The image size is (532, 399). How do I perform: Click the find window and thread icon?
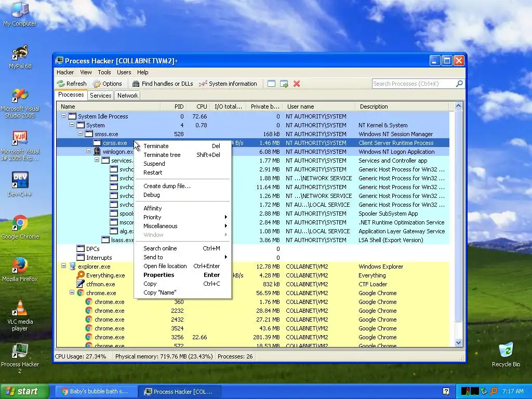coord(284,84)
